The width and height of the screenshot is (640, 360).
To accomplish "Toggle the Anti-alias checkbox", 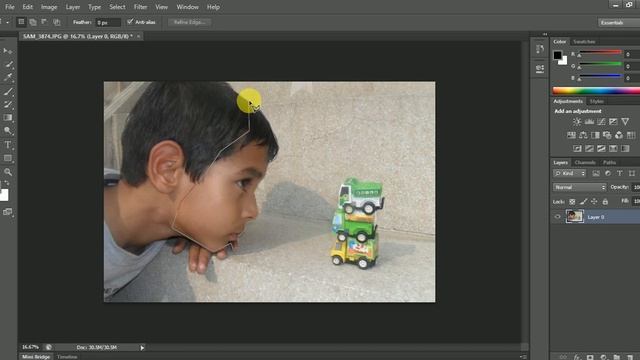I will tap(130, 21).
